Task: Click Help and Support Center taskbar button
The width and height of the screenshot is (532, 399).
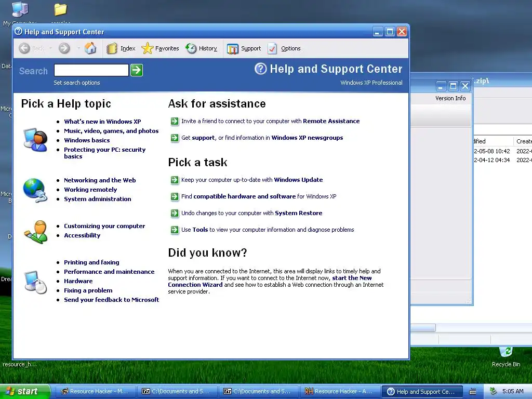Action: (422, 392)
